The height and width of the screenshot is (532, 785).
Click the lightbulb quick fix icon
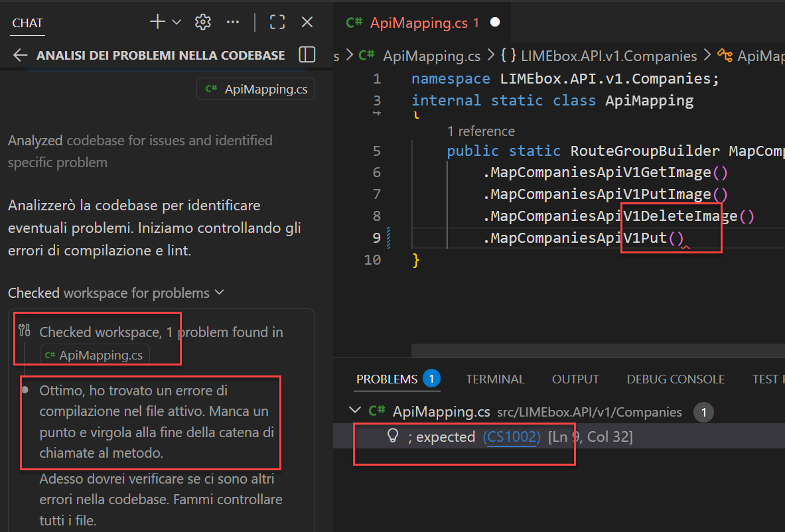(x=392, y=436)
